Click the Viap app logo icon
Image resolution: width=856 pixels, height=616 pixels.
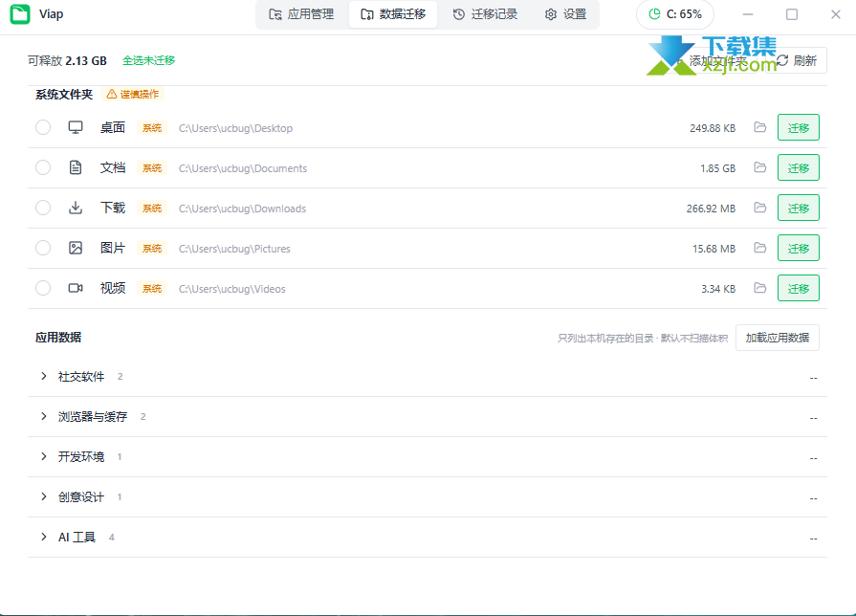click(20, 14)
